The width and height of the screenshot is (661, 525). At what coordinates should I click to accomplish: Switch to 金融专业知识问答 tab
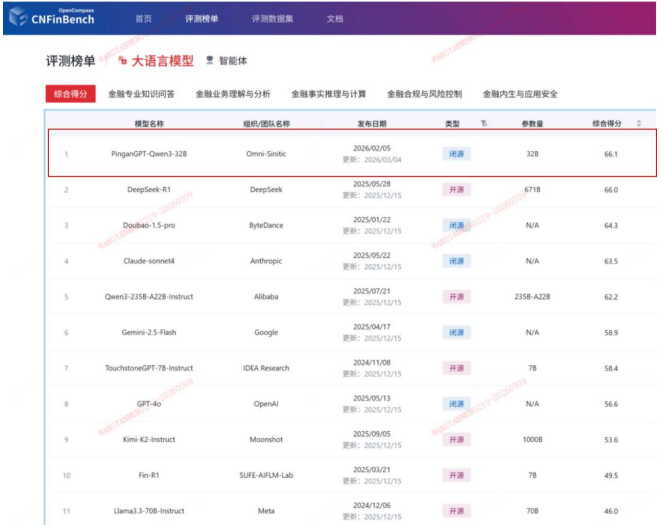click(141, 94)
